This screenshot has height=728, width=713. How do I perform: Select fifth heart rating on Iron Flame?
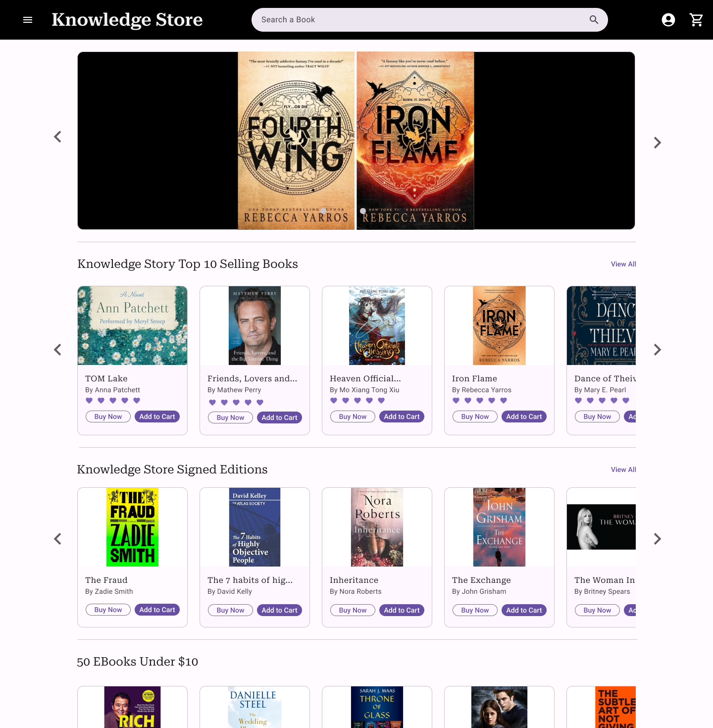pyautogui.click(x=504, y=401)
